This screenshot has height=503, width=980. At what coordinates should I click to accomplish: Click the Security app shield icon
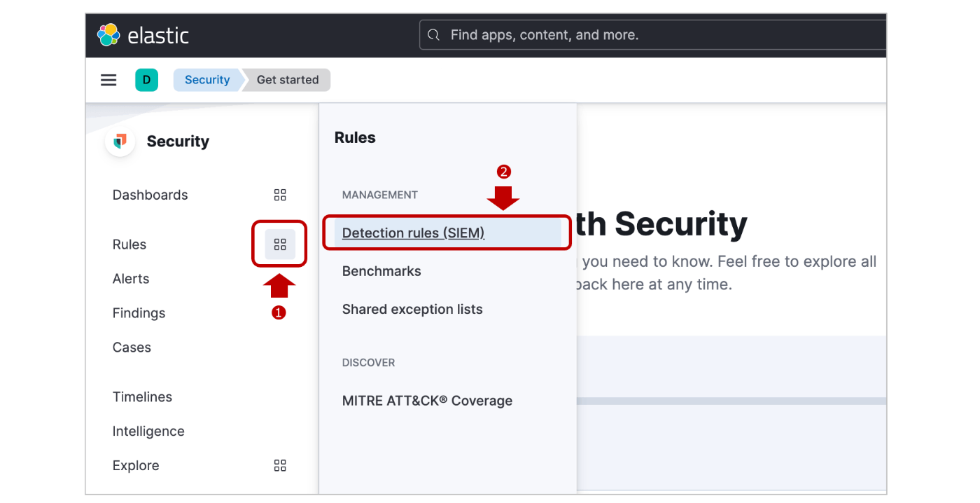click(x=120, y=142)
